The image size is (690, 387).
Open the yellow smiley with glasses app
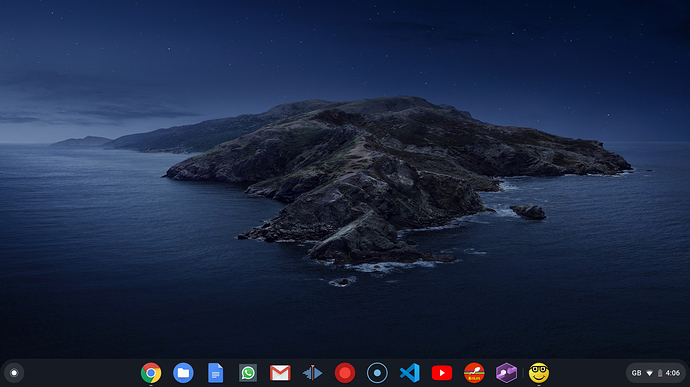click(539, 373)
